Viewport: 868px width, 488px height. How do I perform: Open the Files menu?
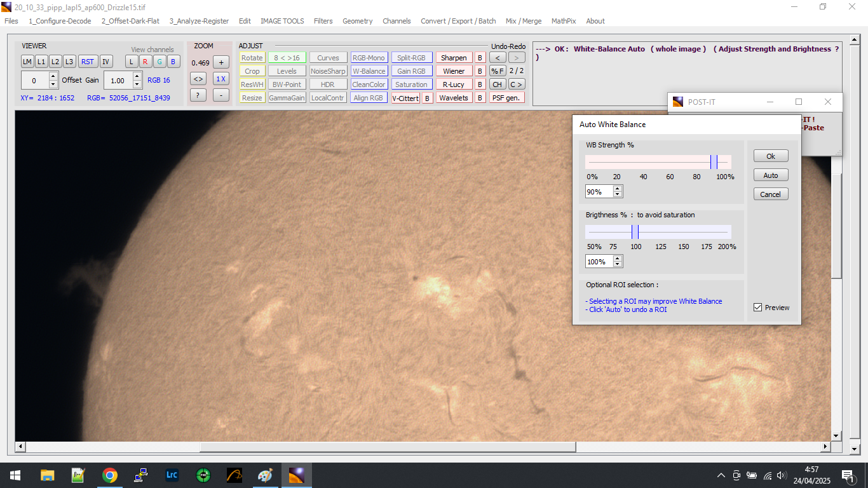click(x=11, y=21)
